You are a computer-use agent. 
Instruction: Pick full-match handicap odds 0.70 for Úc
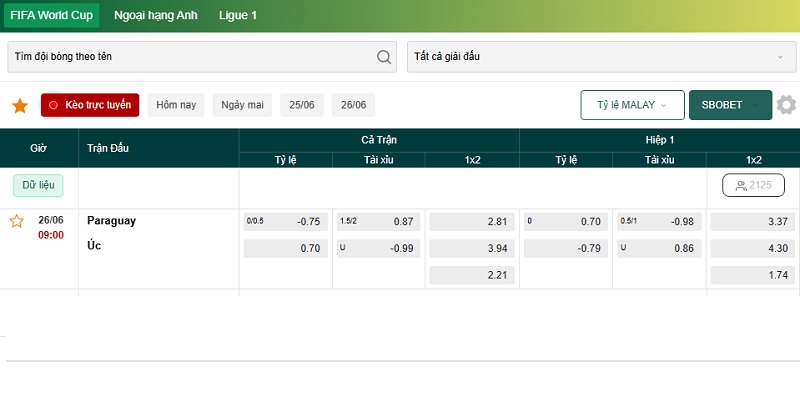pos(286,248)
